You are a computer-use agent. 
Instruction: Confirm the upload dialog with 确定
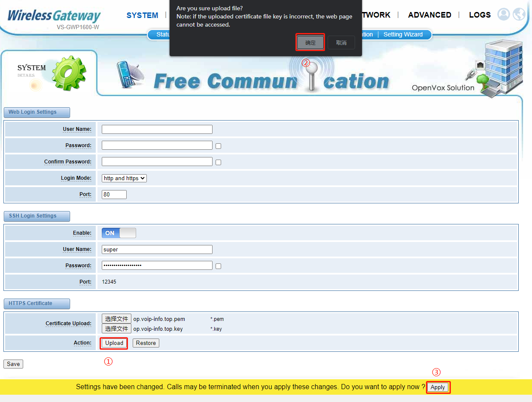pyautogui.click(x=310, y=42)
